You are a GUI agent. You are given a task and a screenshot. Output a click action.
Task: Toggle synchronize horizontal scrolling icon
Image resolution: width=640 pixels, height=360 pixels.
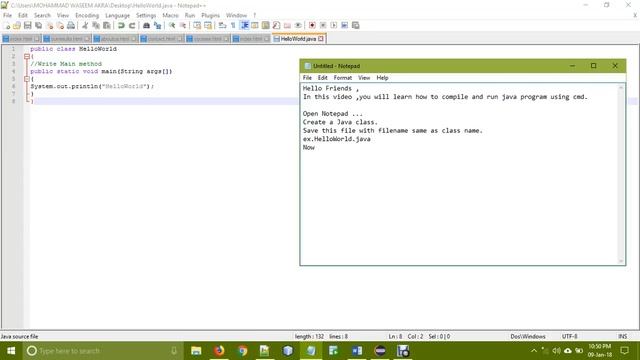point(208,25)
